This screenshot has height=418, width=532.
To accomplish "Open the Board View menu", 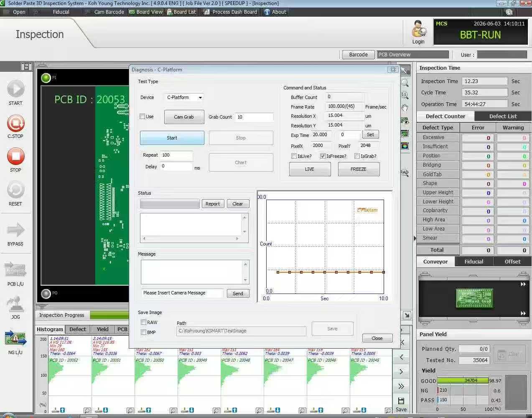I will [145, 12].
